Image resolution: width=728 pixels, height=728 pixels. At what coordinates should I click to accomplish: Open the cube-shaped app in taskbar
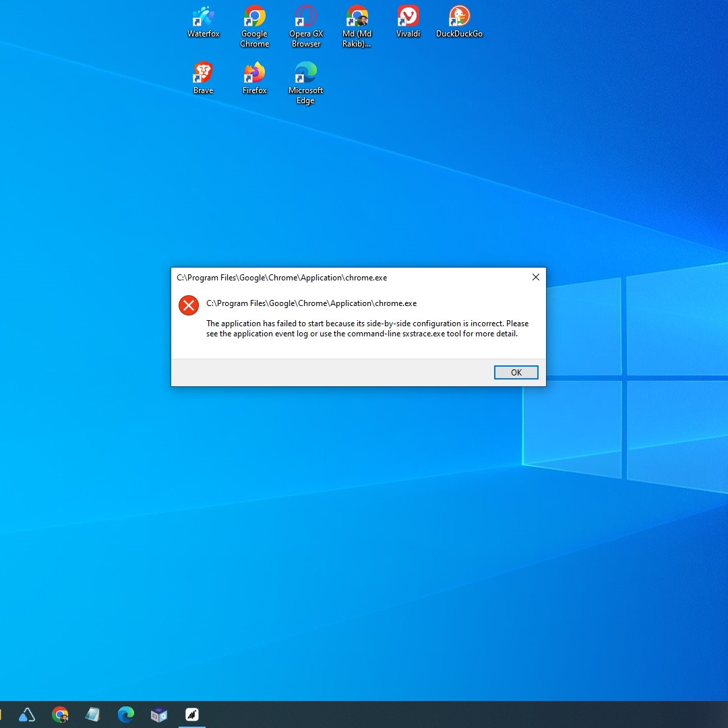(159, 714)
